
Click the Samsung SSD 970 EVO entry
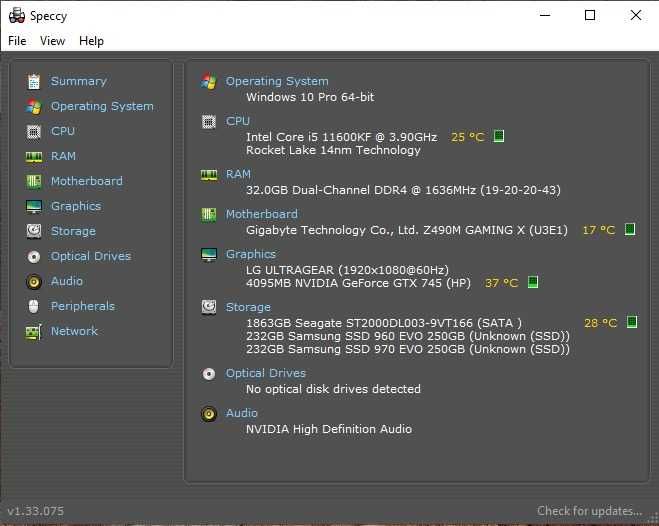[408, 349]
